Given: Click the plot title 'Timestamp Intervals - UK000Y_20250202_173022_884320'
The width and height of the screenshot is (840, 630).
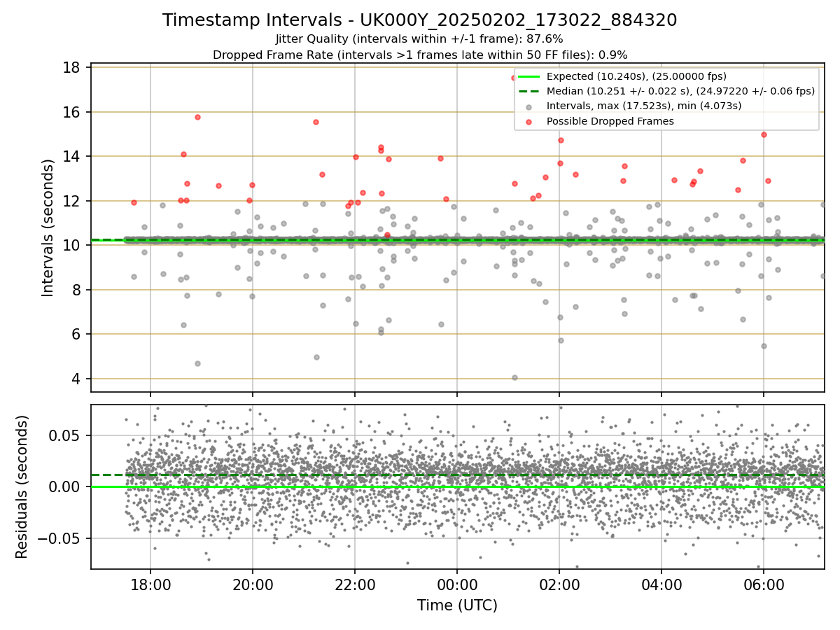Looking at the screenshot, I should 420,20.
